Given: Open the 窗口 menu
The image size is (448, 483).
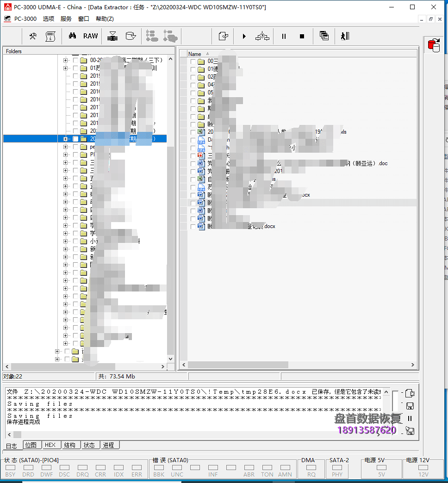Looking at the screenshot, I should [x=83, y=19].
